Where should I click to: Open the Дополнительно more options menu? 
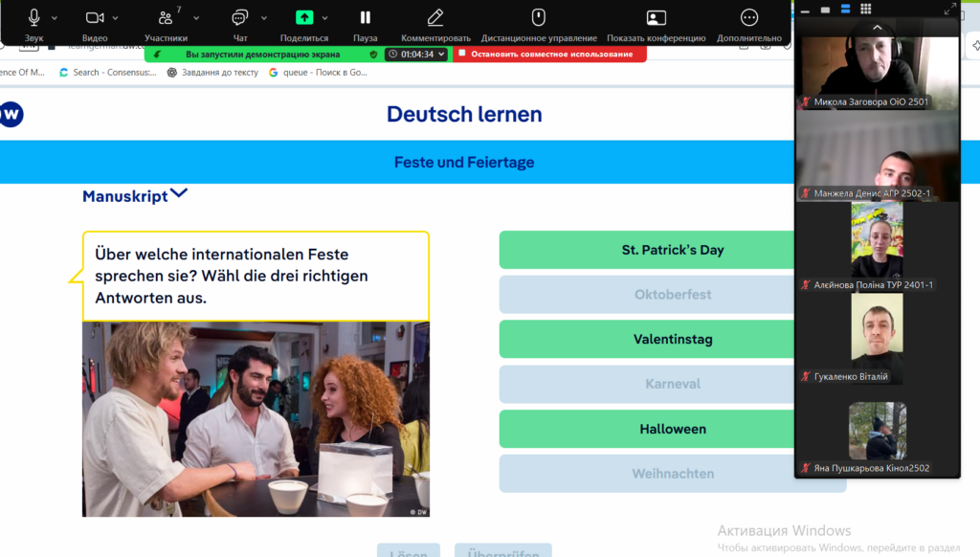point(749,17)
